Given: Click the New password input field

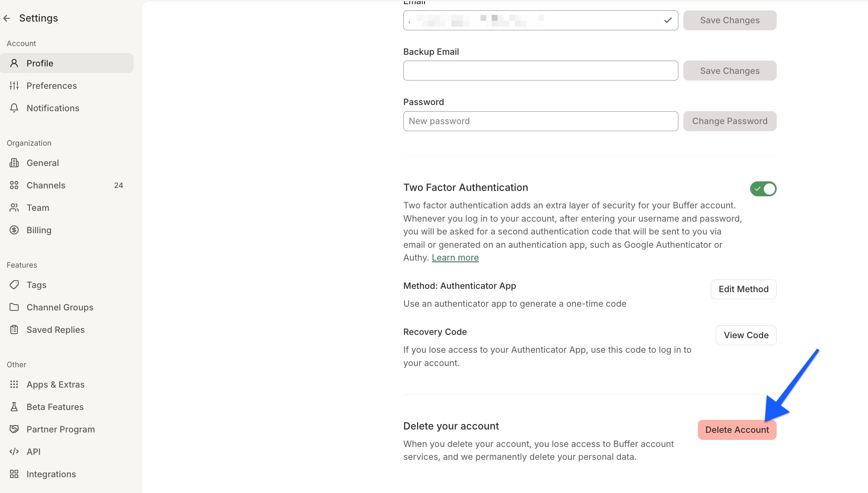Looking at the screenshot, I should (x=539, y=121).
